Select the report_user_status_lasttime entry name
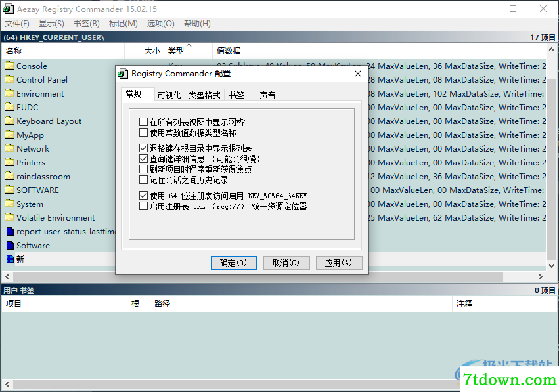Screen dimensions: 559x392 click(x=66, y=232)
